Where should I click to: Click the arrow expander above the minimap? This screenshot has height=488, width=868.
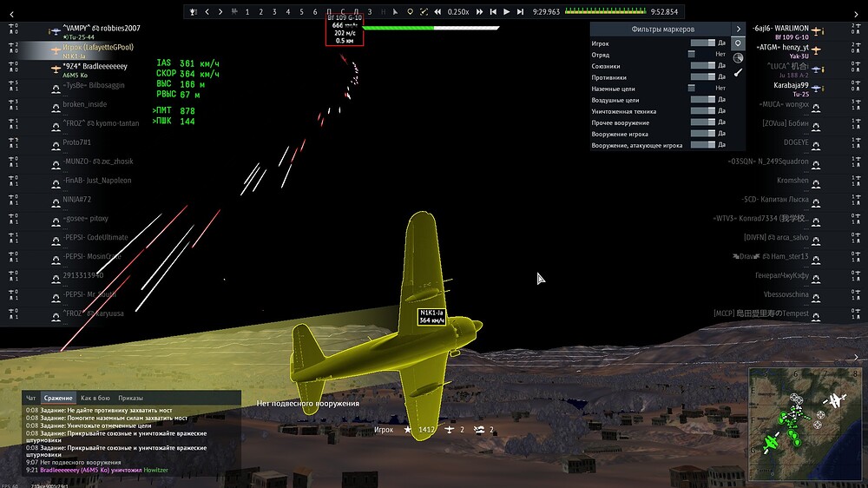[857, 357]
